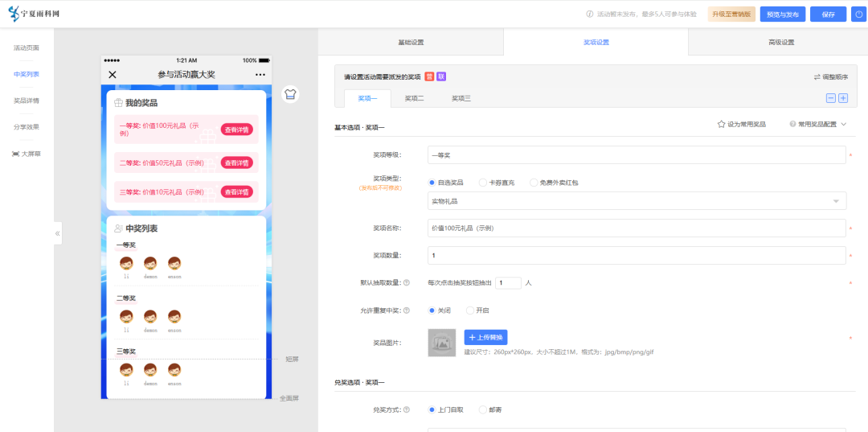Switch to the 基础设置 tab
This screenshot has width=868, height=432.
coord(411,42)
